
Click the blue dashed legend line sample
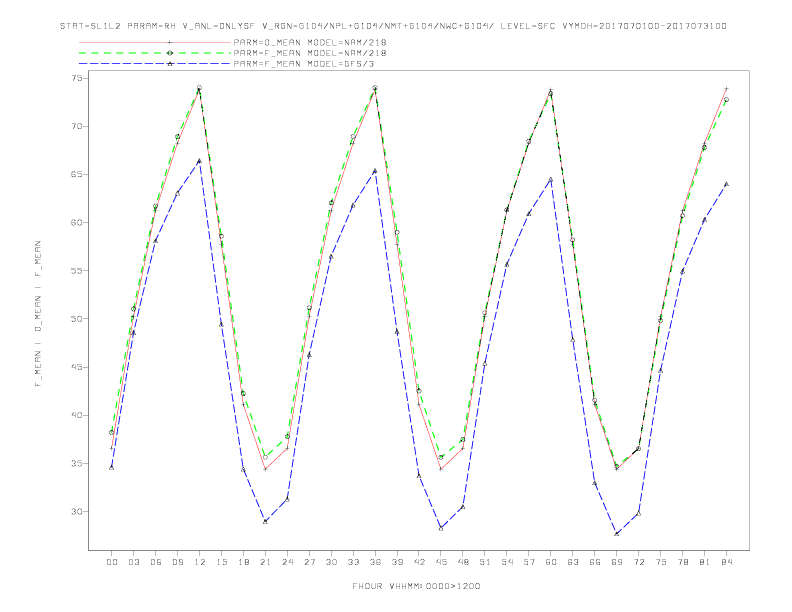(x=155, y=64)
